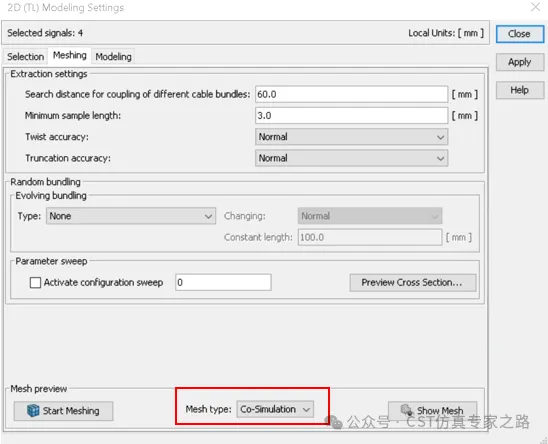Click the configuration sweep value field

coord(223,282)
